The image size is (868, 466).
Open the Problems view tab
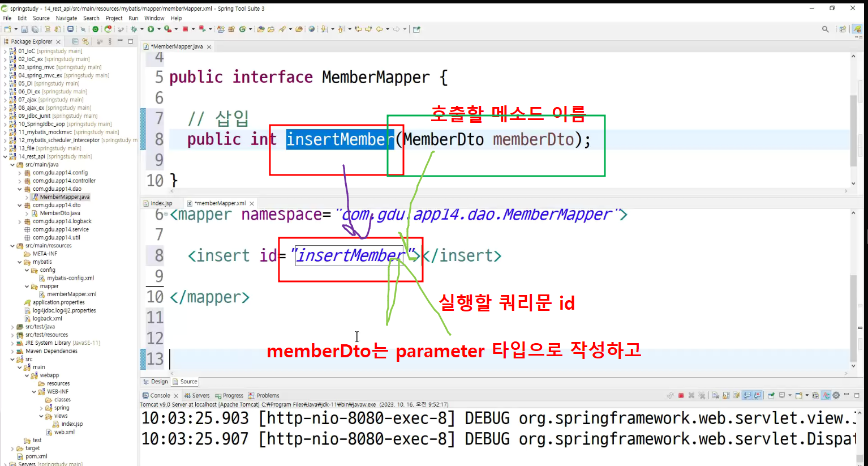click(x=264, y=396)
